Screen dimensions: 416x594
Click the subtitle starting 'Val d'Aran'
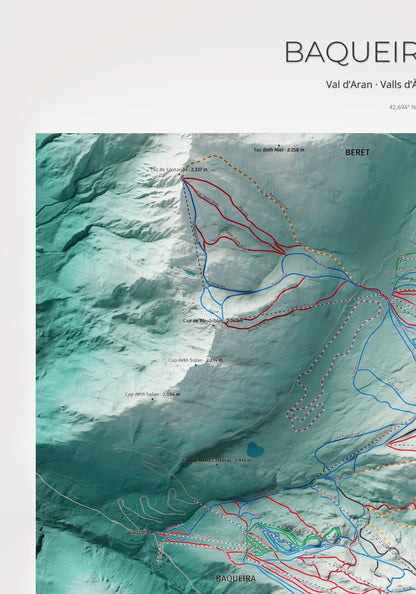click(x=371, y=84)
